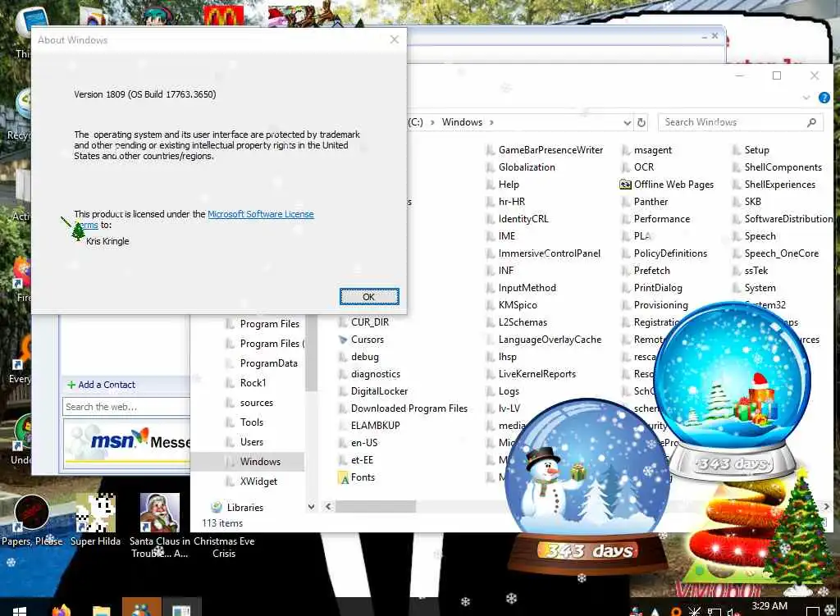The width and height of the screenshot is (840, 616).
Task: Select the Speech_OneCore folder
Action: pyautogui.click(x=775, y=253)
